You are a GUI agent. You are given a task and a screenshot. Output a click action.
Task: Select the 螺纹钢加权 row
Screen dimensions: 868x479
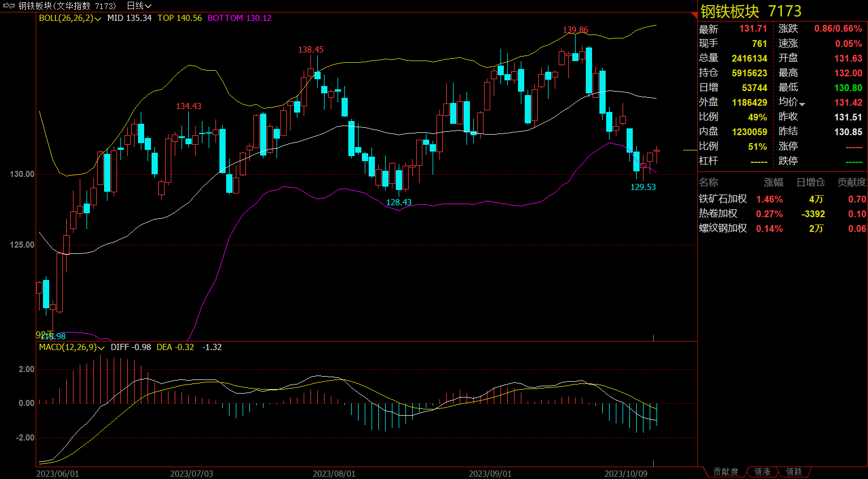coord(783,228)
